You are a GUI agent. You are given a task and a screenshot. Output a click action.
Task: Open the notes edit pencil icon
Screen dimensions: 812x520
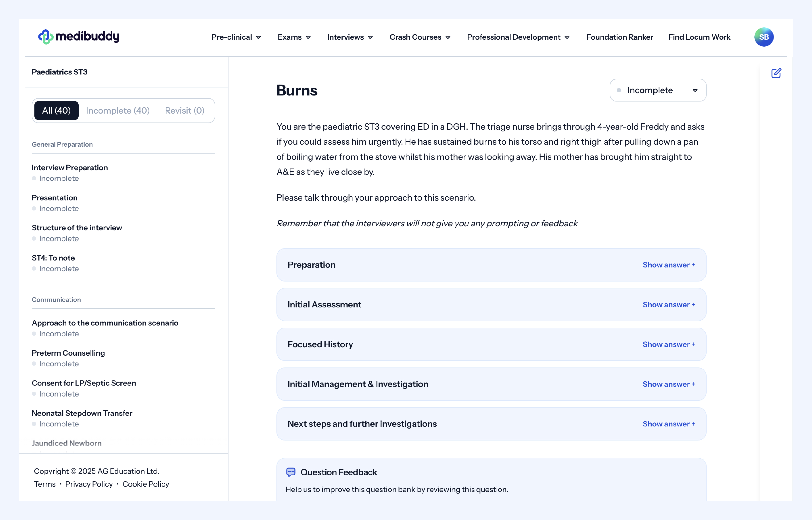[x=776, y=73]
